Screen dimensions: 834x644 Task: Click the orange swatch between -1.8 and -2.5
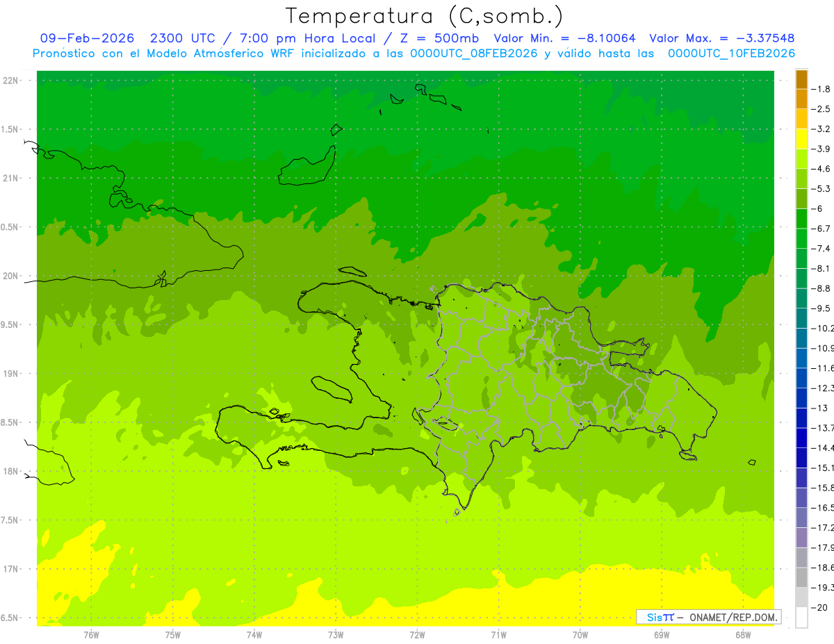tap(801, 99)
